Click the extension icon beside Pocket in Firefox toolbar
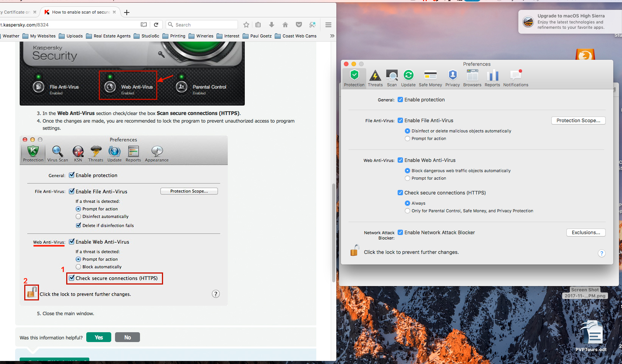The image size is (622, 364). pos(313,25)
